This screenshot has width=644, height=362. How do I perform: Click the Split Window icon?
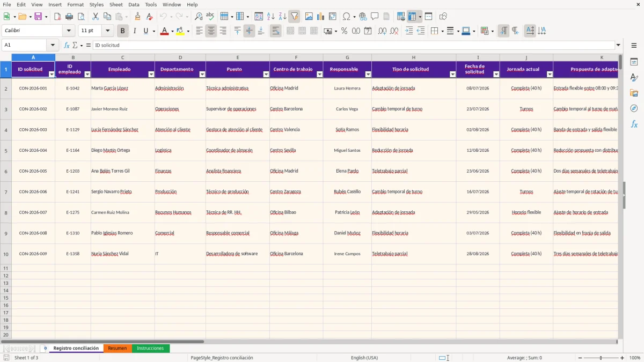428,17
